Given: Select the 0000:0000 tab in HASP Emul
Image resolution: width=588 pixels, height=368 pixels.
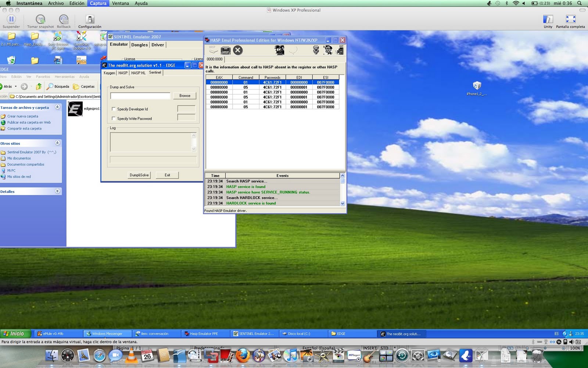Looking at the screenshot, I should (215, 59).
